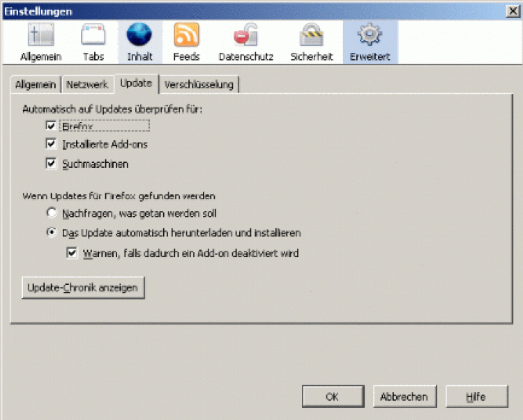Select the Inhalt globe icon

tap(139, 35)
